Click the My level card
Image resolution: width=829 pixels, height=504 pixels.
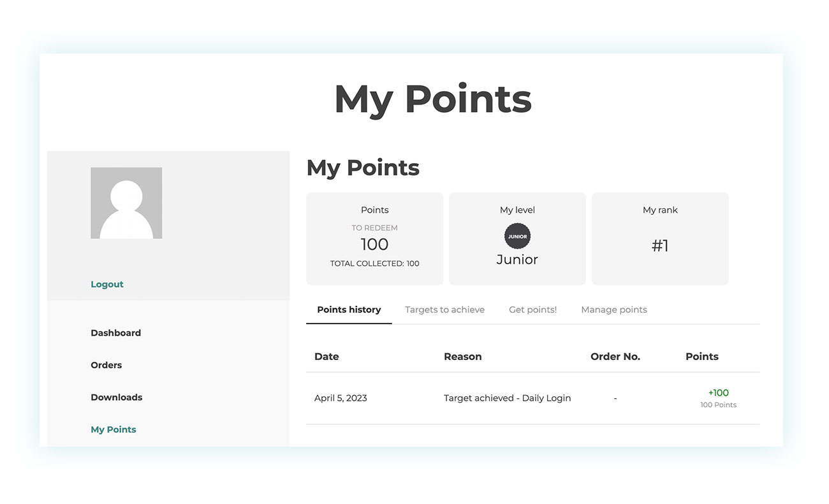pyautogui.click(x=517, y=239)
